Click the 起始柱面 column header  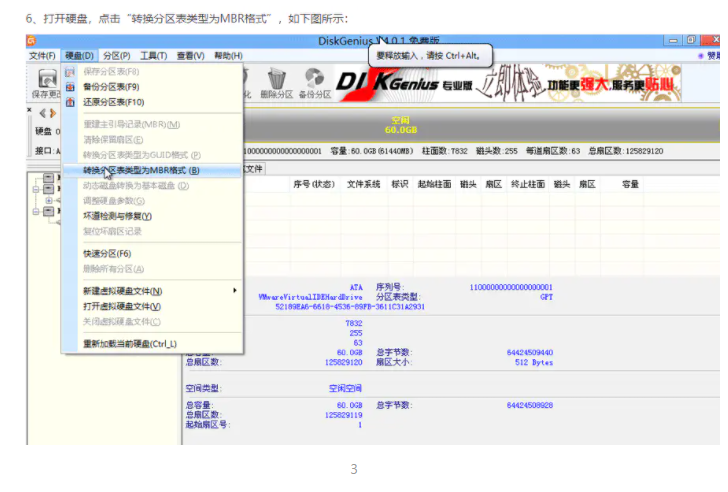tap(435, 184)
